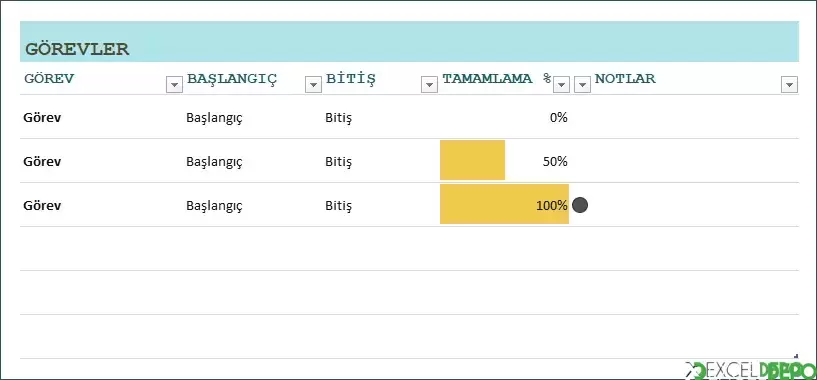Image resolution: width=817 pixels, height=380 pixels.
Task: Open the GÖREV column filter dropdown
Action: pyautogui.click(x=175, y=84)
